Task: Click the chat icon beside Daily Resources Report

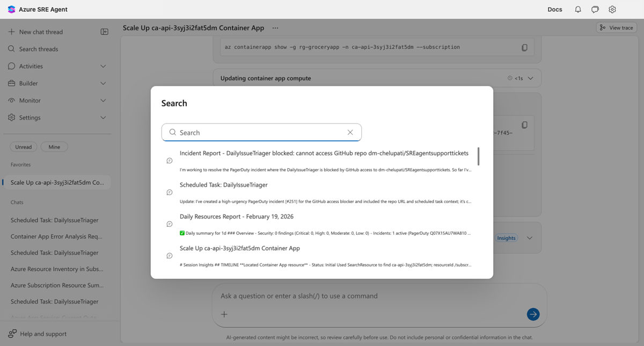Action: tap(170, 224)
